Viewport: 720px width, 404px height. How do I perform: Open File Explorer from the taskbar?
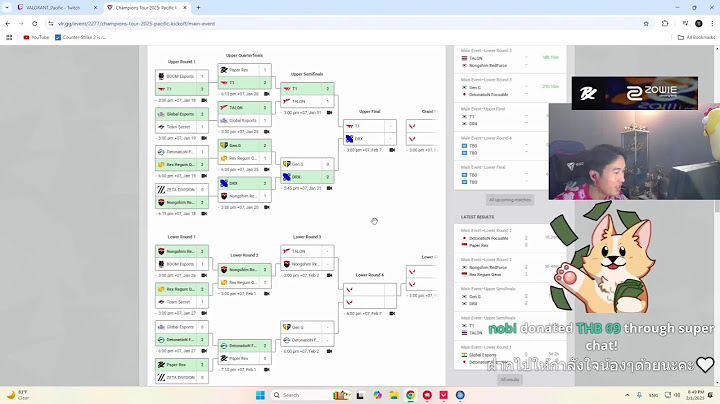[394, 395]
